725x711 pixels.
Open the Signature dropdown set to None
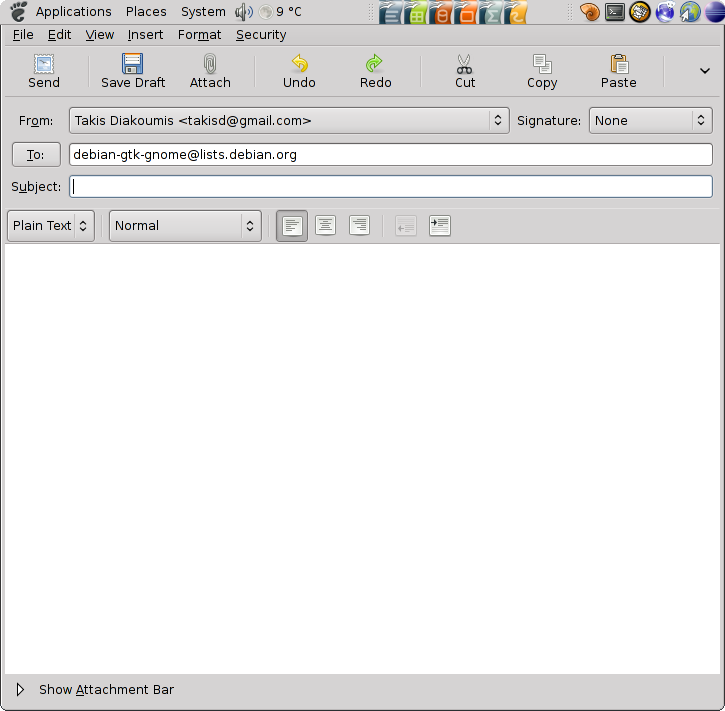click(651, 121)
